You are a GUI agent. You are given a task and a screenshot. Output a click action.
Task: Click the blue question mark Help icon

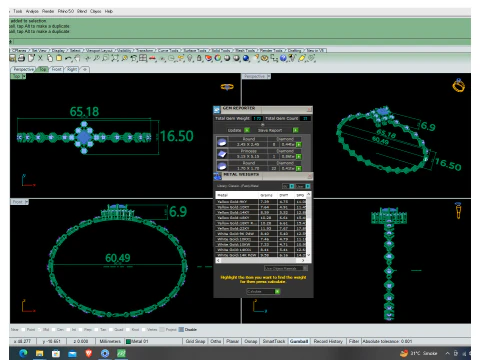pos(283,58)
